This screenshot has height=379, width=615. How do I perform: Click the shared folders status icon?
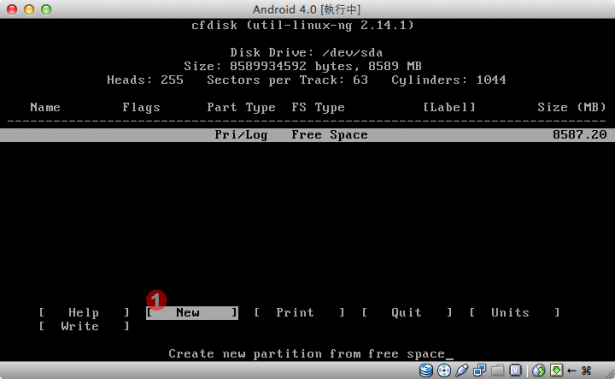pyautogui.click(x=497, y=370)
